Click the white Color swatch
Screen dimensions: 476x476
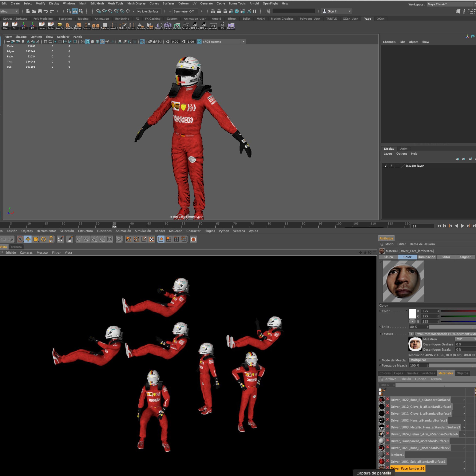(412, 314)
